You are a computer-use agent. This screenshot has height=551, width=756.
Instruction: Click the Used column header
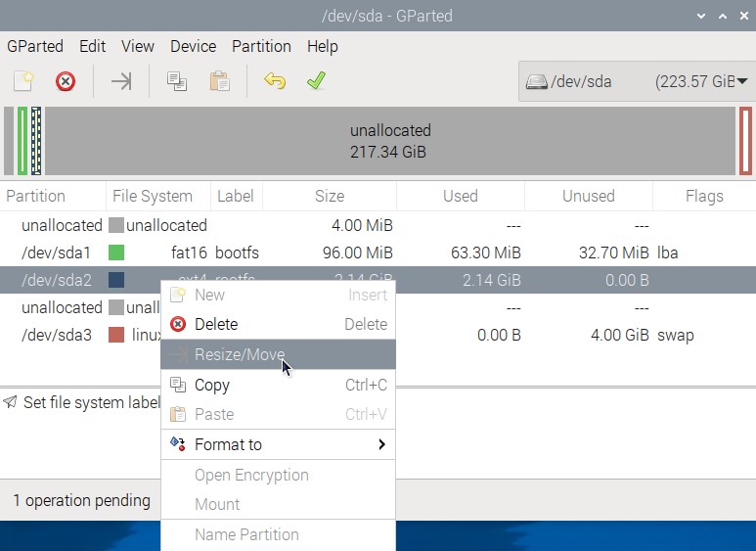tap(461, 197)
